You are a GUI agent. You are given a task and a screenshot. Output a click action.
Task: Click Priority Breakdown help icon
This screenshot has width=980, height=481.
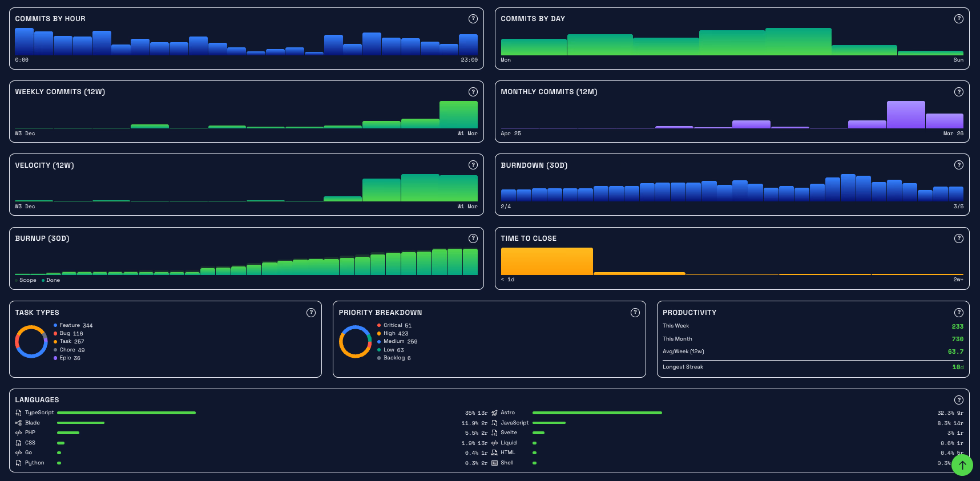635,313
